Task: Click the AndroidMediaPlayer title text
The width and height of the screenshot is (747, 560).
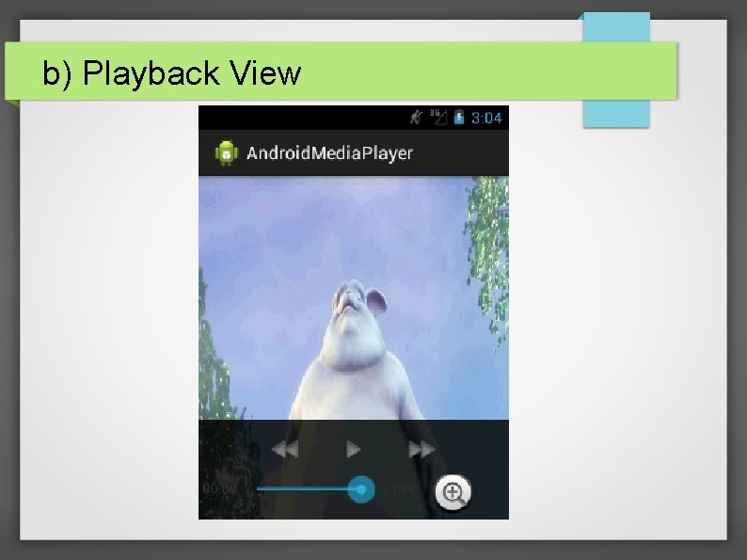Action: [329, 153]
